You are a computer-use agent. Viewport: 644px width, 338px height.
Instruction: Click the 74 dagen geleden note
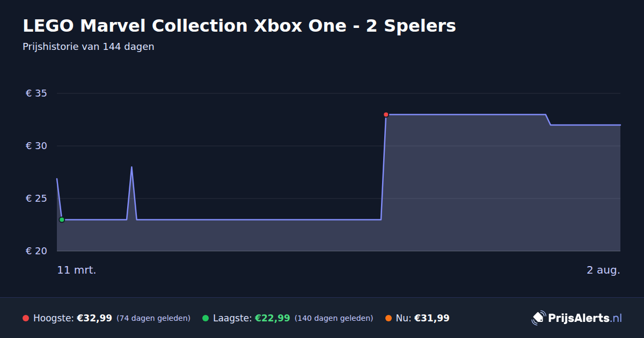(153, 318)
